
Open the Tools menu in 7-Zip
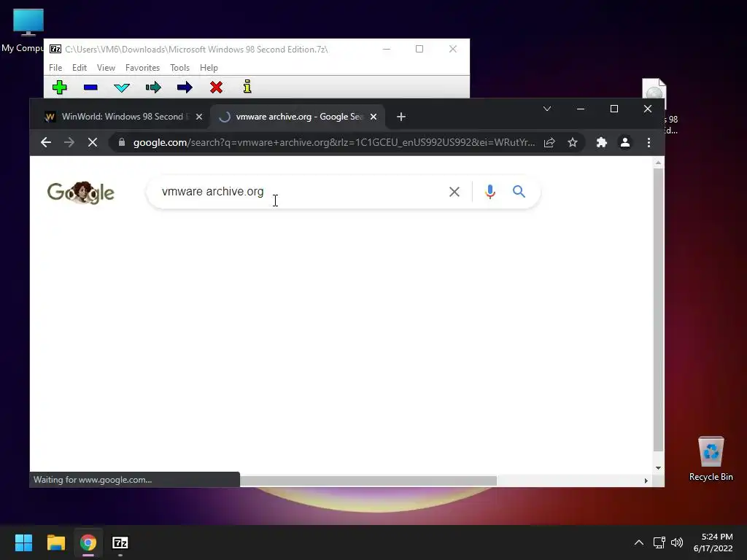179,68
